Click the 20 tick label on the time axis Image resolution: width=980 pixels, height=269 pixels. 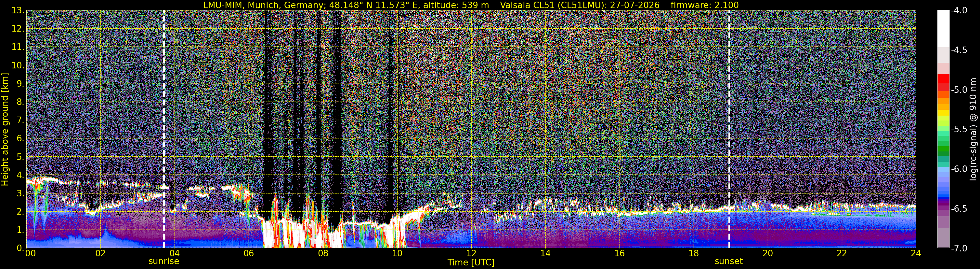(768, 253)
